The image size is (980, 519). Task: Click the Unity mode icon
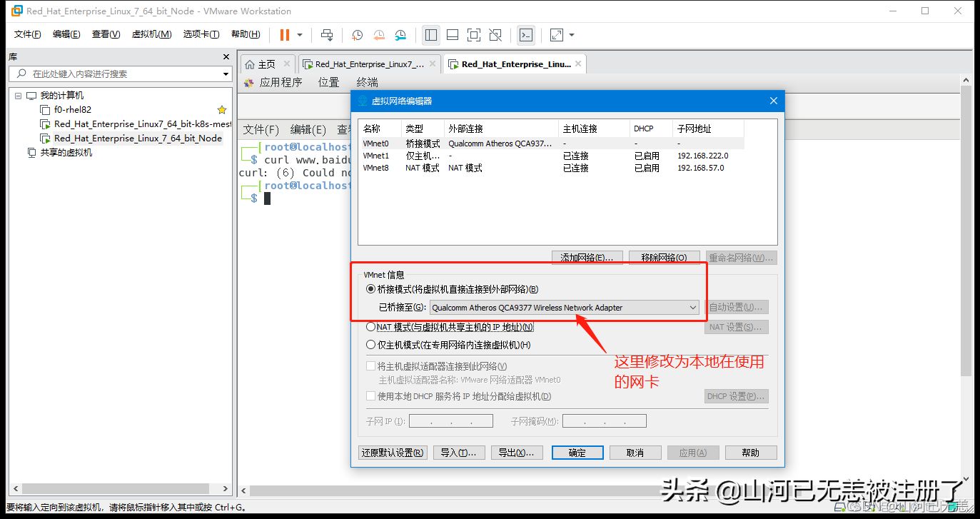(x=495, y=34)
